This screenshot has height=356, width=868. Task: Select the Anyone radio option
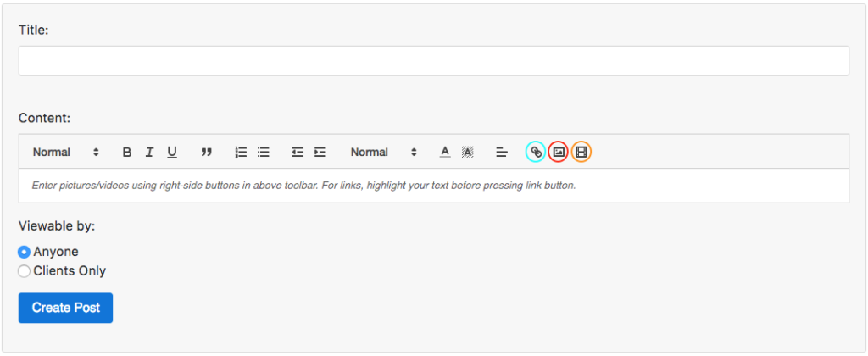24,252
